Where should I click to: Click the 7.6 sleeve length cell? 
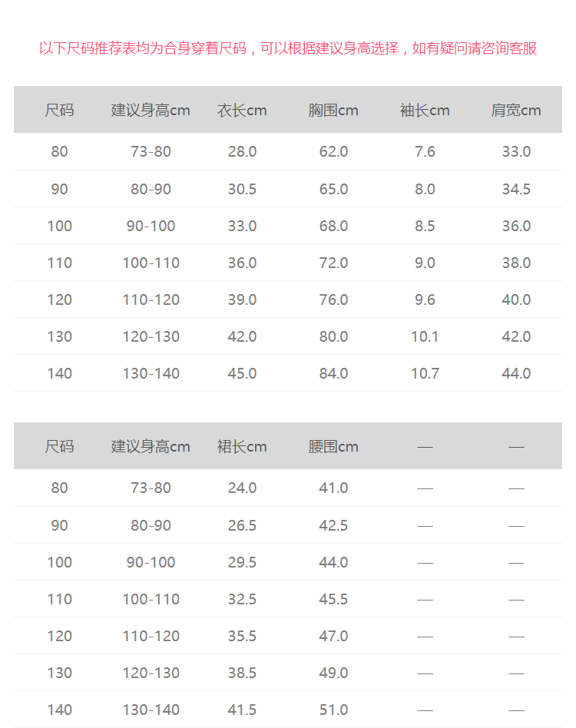(x=425, y=152)
